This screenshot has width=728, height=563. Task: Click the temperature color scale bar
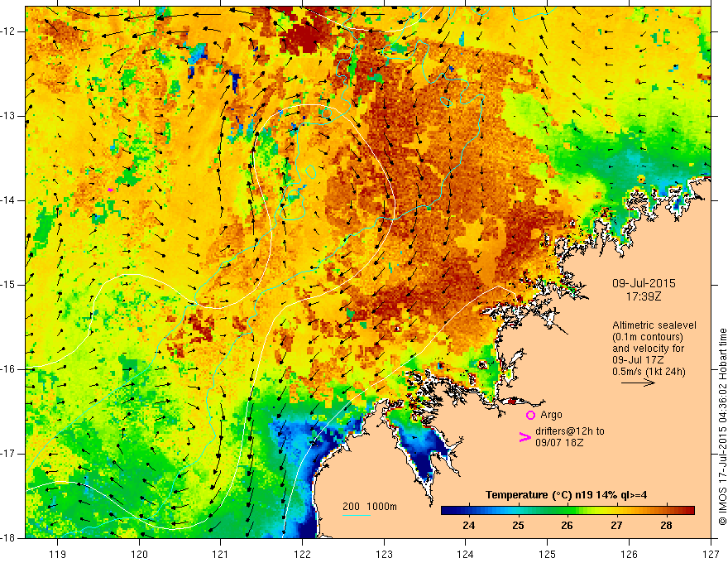568,511
